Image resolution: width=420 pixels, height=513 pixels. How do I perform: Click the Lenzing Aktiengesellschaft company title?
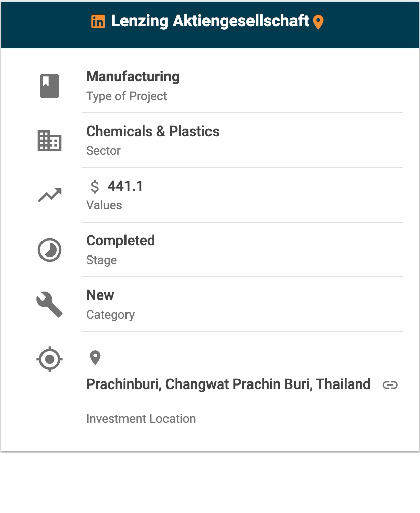point(210,21)
